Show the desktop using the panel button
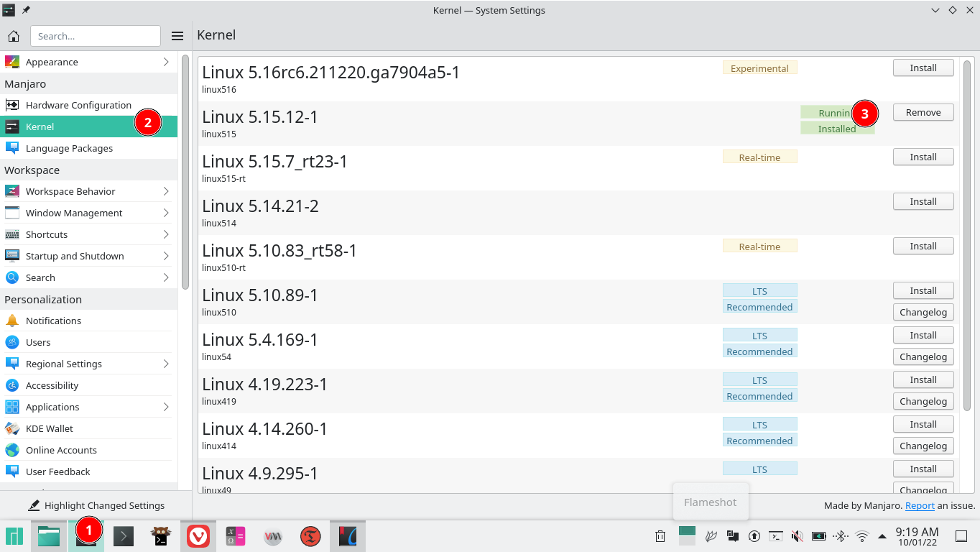 [961, 536]
